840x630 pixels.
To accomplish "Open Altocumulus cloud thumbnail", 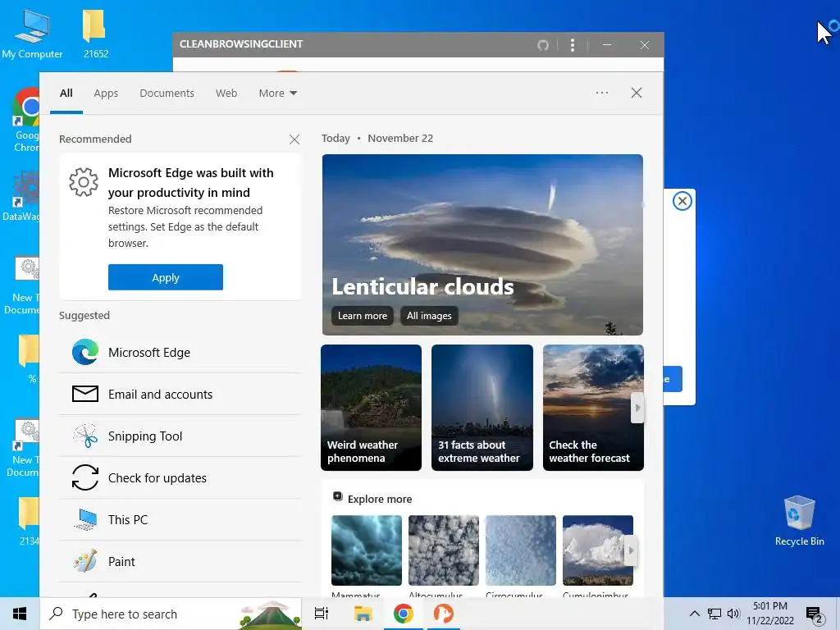I will (x=444, y=550).
